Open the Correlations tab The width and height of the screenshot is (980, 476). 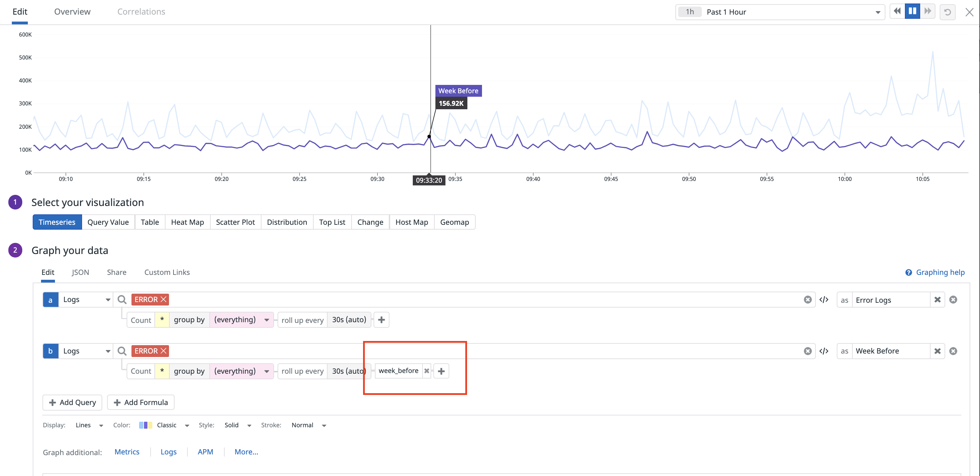tap(141, 12)
